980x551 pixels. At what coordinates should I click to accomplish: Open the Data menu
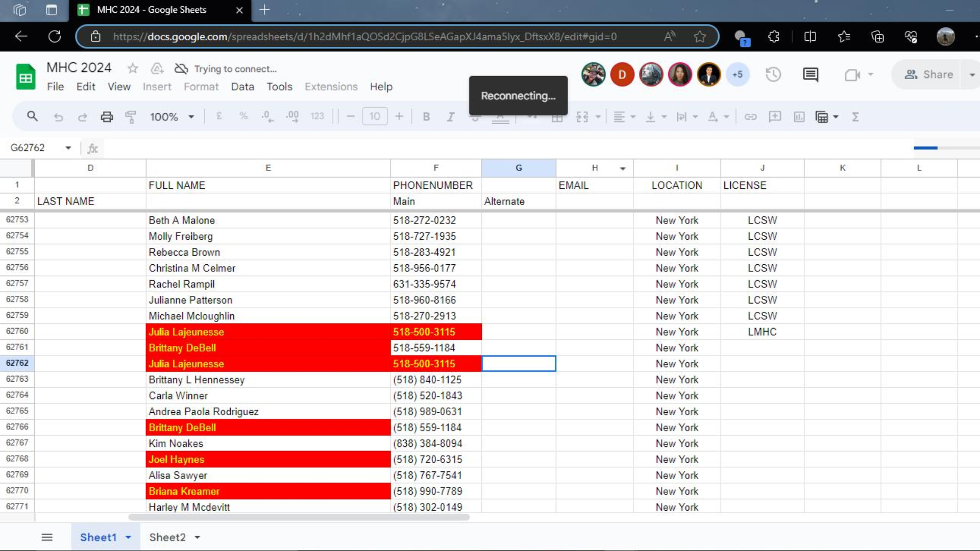(x=242, y=87)
